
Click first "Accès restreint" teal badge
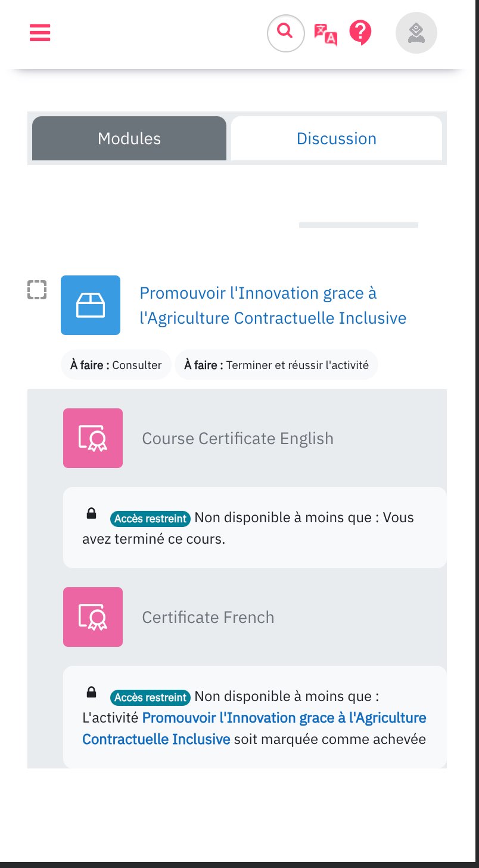pos(150,519)
